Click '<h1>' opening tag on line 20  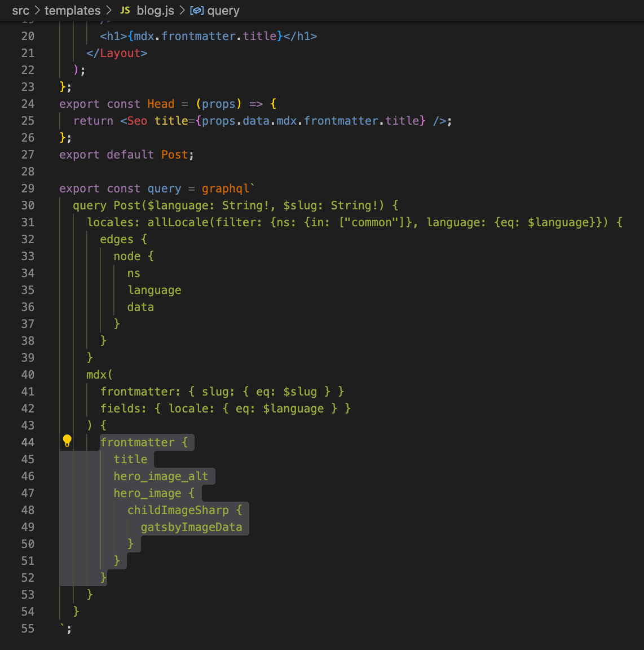(113, 36)
